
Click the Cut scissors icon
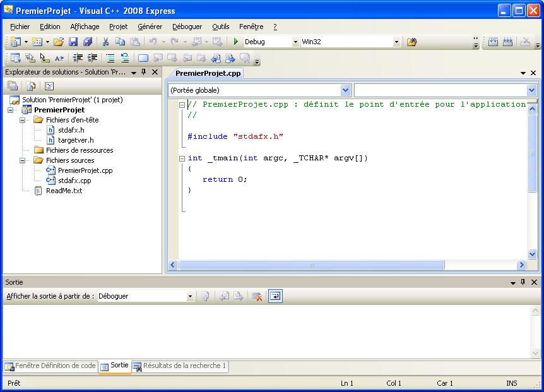pyautogui.click(x=106, y=42)
